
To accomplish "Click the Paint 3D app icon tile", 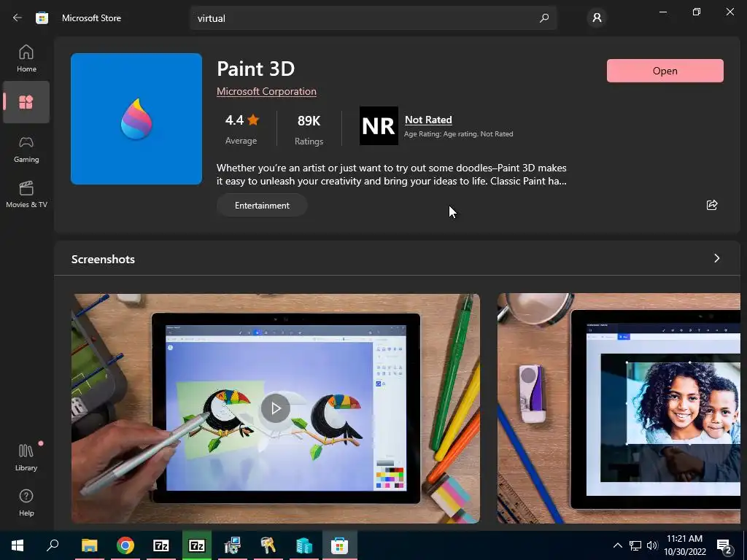I will (136, 119).
